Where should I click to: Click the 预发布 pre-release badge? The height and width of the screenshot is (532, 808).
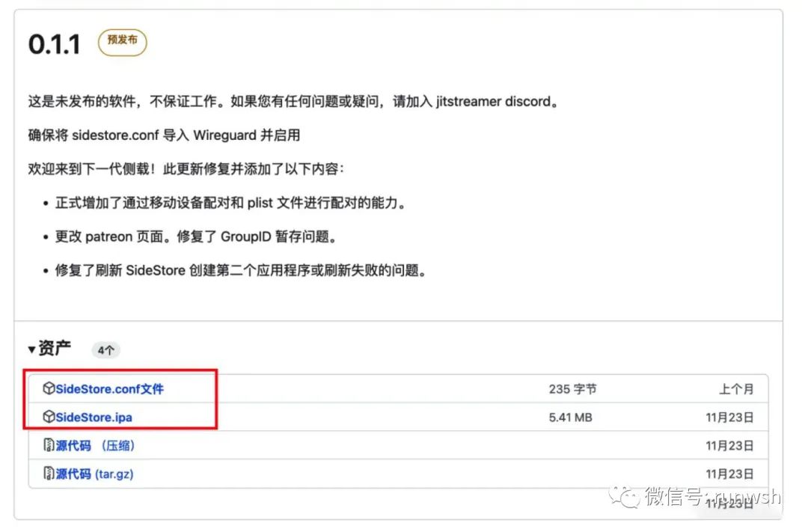[x=123, y=42]
